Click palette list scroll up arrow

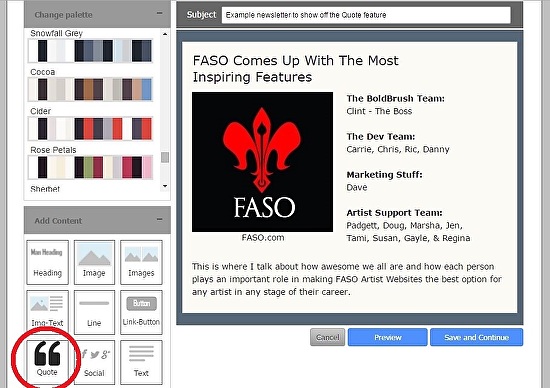pos(165,34)
